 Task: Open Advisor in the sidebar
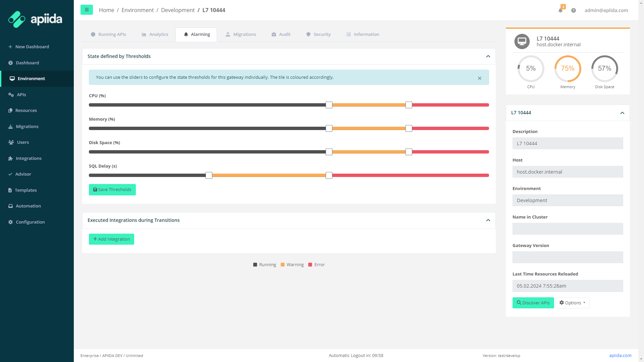[23, 174]
